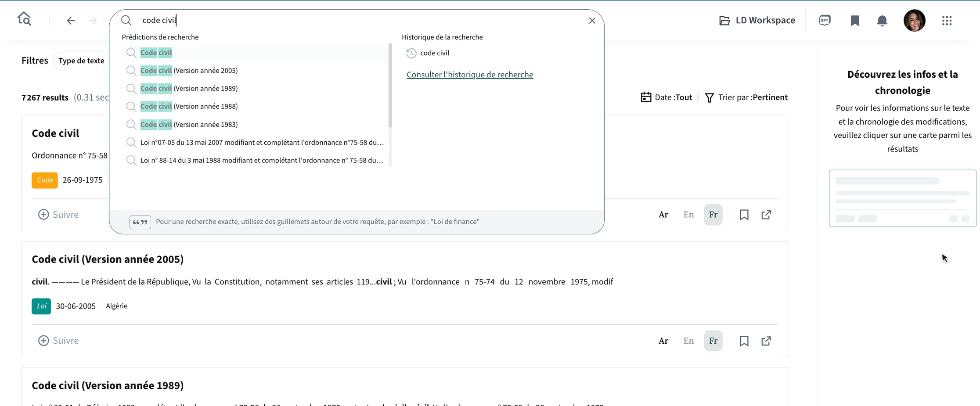
Task: Follow Code civil 2005 with Suivre
Action: coord(58,341)
